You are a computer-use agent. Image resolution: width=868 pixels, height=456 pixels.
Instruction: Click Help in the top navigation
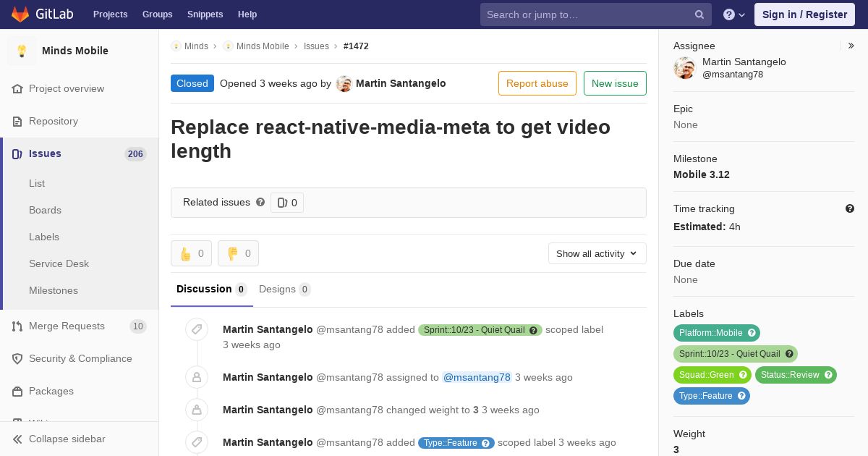click(247, 14)
